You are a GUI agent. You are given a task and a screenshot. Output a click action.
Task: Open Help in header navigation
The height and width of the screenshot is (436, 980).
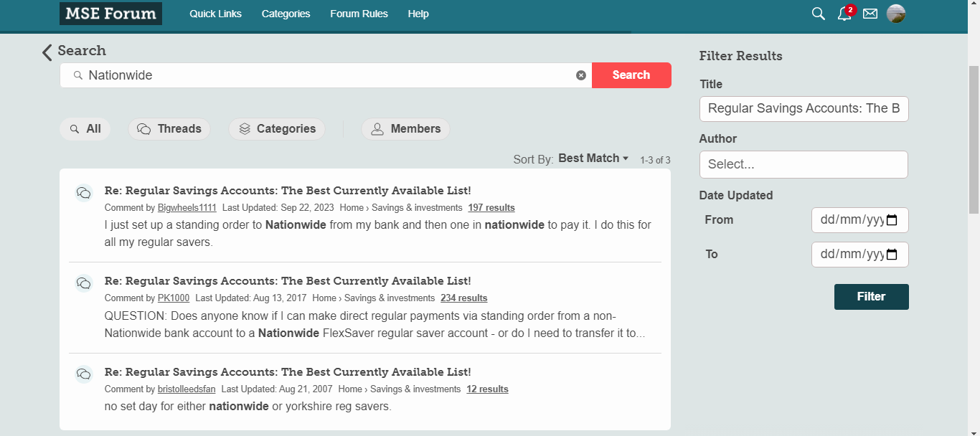tap(418, 14)
